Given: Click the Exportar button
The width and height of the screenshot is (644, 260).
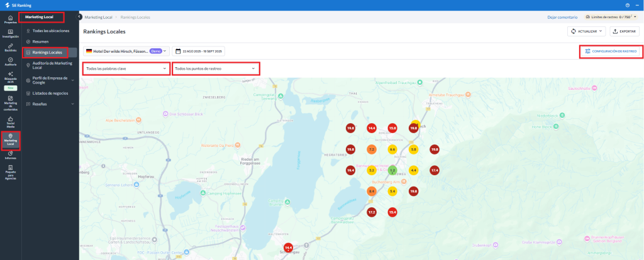Looking at the screenshot, I should (x=624, y=31).
